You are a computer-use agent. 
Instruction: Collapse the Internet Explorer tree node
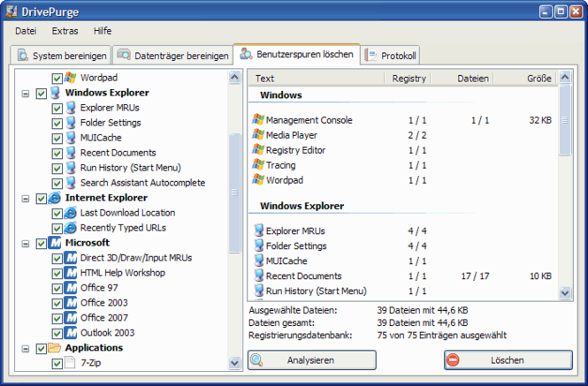tap(25, 198)
